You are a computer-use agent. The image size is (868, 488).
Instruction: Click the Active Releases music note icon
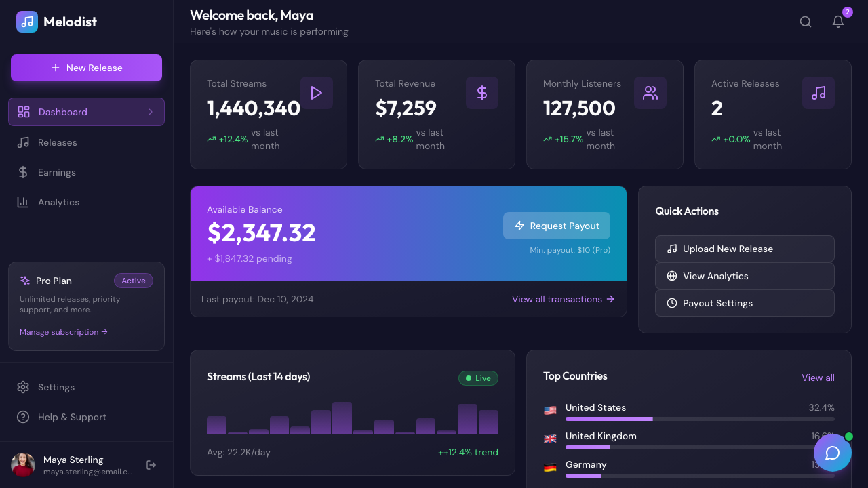[818, 93]
